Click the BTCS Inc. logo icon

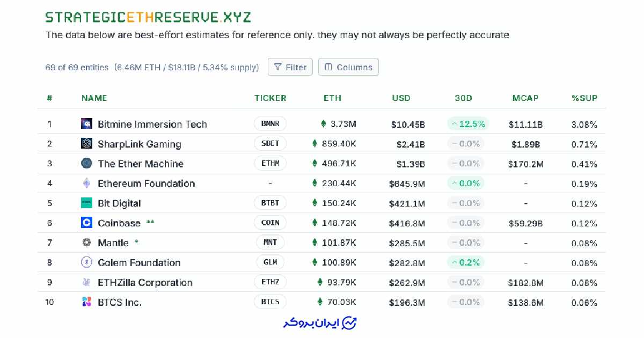coord(86,302)
